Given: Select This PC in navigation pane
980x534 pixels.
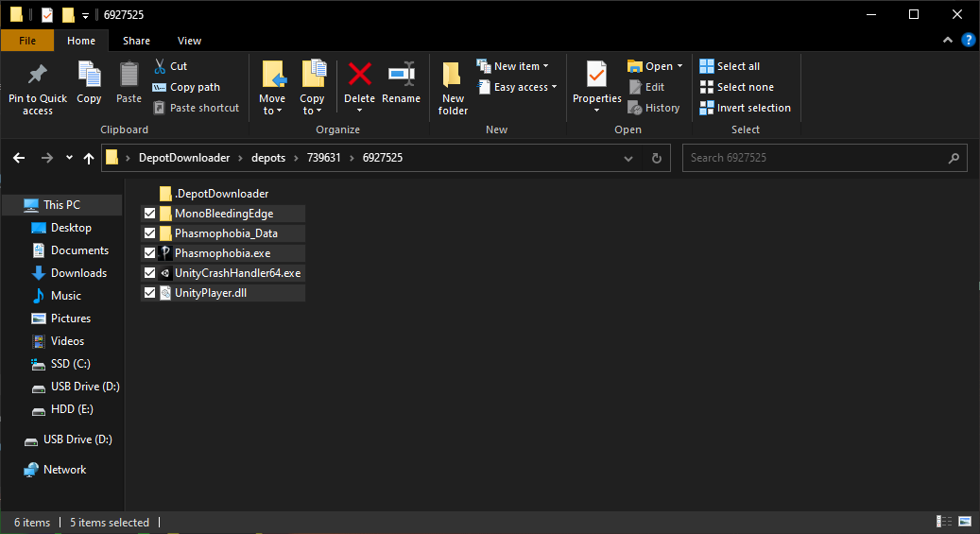Looking at the screenshot, I should (x=61, y=204).
